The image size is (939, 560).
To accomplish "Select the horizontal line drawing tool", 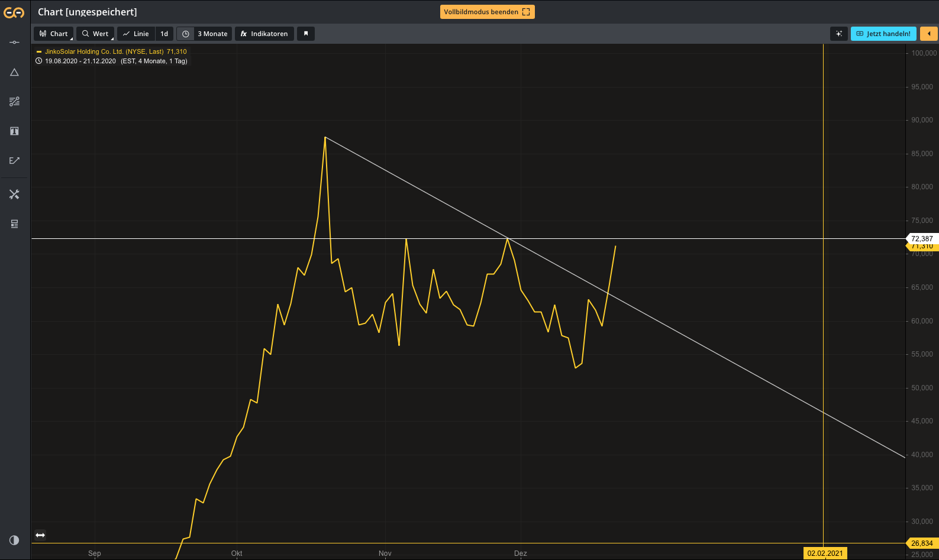I will (x=14, y=42).
